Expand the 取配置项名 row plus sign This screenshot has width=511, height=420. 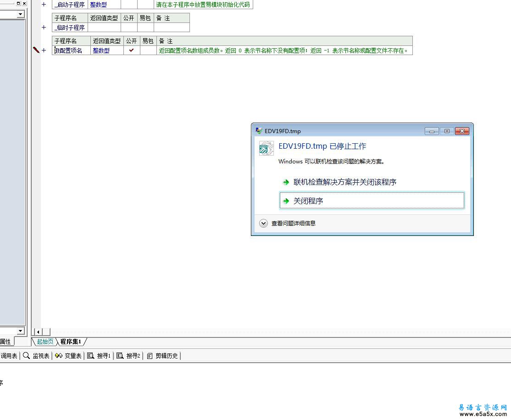point(44,50)
